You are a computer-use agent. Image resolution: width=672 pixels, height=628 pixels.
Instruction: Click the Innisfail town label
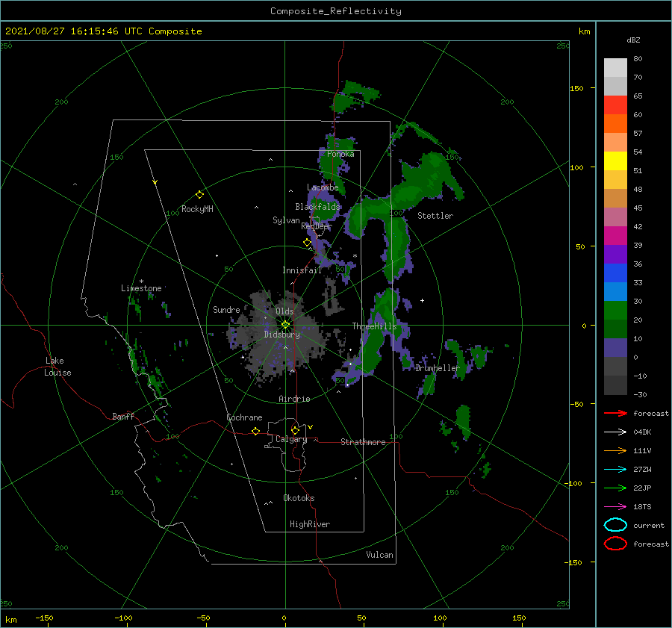tap(302, 270)
